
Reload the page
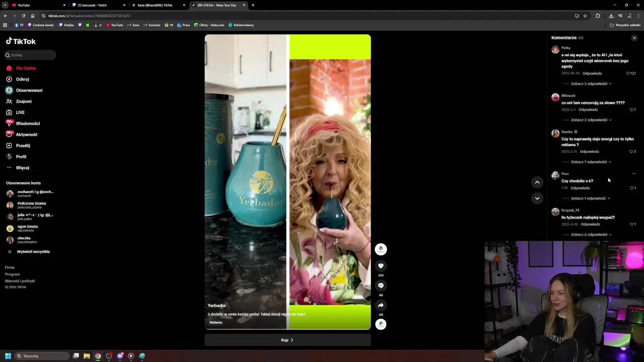pos(23,16)
